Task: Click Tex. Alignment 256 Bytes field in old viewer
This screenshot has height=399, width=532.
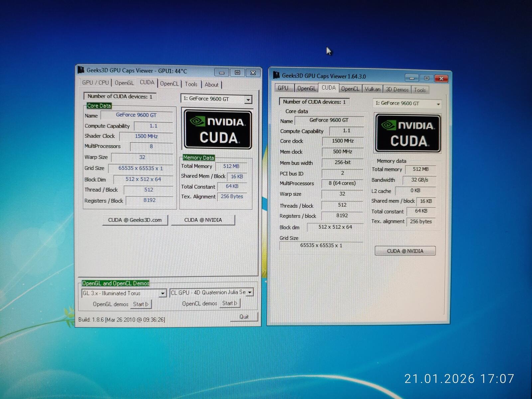Action: [x=232, y=197]
